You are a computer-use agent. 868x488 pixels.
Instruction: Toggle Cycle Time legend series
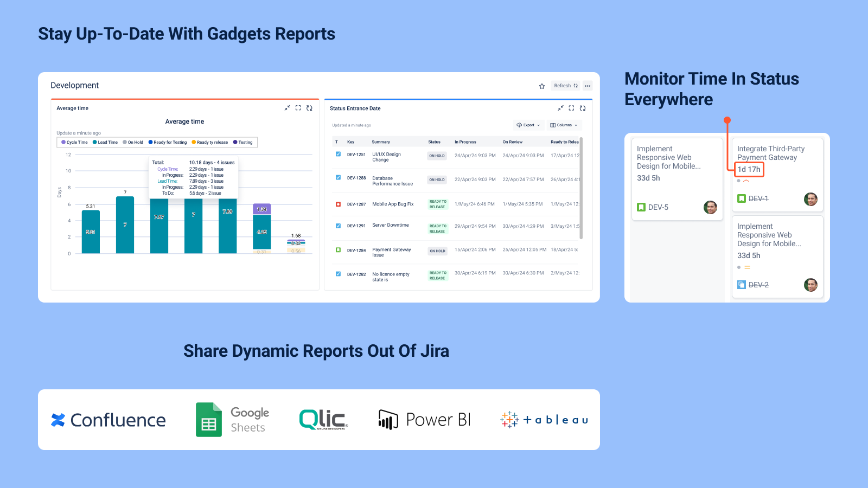tap(74, 142)
